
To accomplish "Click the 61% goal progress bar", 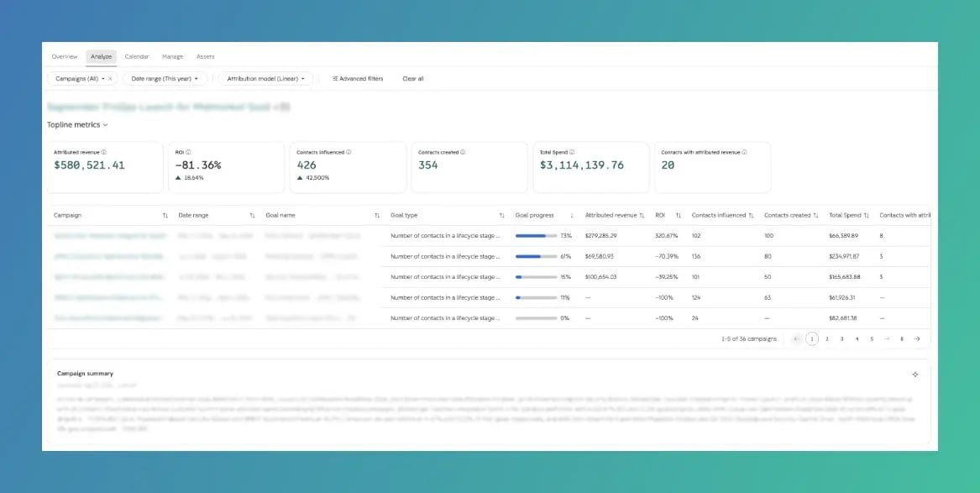I will click(536, 256).
